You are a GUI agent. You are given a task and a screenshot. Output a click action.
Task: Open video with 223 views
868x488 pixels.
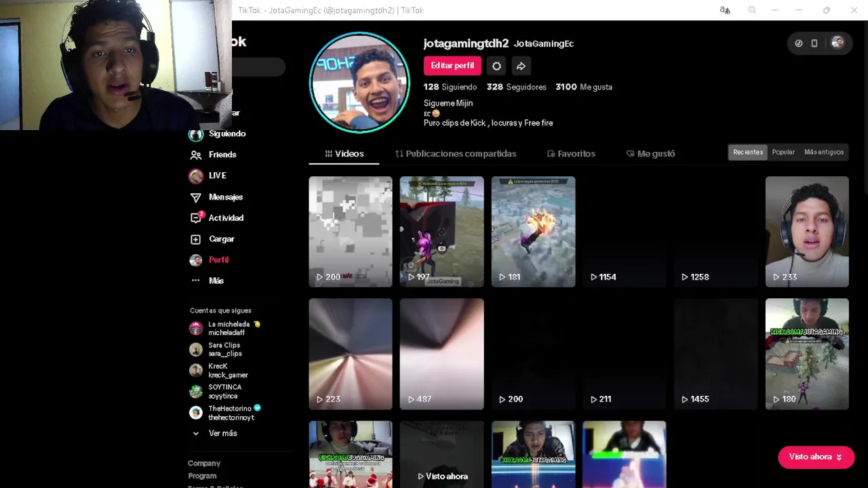click(x=351, y=354)
